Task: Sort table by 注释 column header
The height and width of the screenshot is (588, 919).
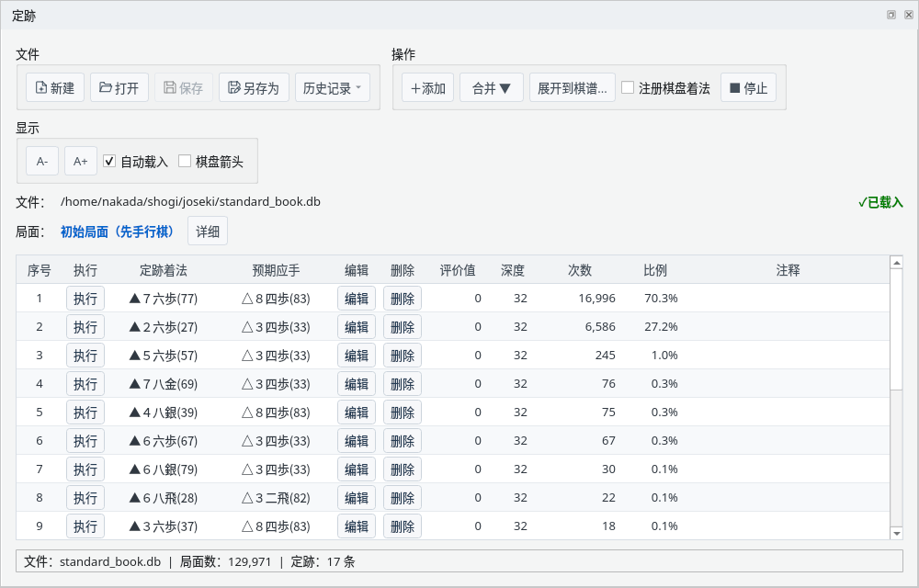Action: click(788, 270)
